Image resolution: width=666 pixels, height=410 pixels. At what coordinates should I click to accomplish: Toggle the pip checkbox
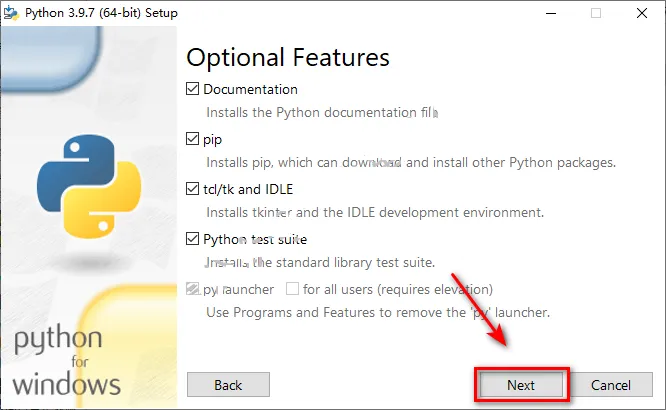[192, 139]
